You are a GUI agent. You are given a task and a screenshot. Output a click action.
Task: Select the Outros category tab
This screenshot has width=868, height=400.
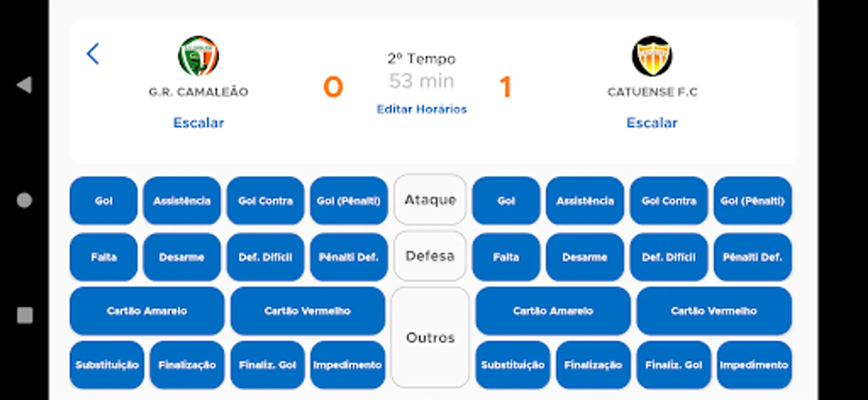430,338
